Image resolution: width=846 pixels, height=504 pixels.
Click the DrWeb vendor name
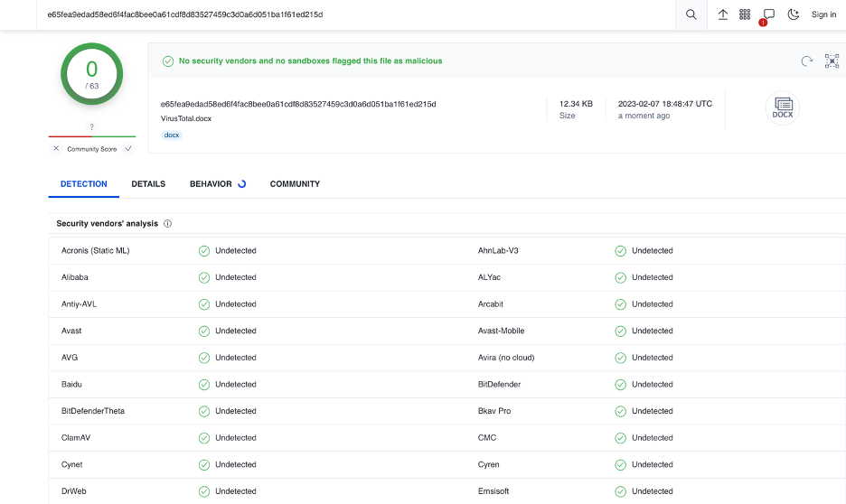(74, 491)
